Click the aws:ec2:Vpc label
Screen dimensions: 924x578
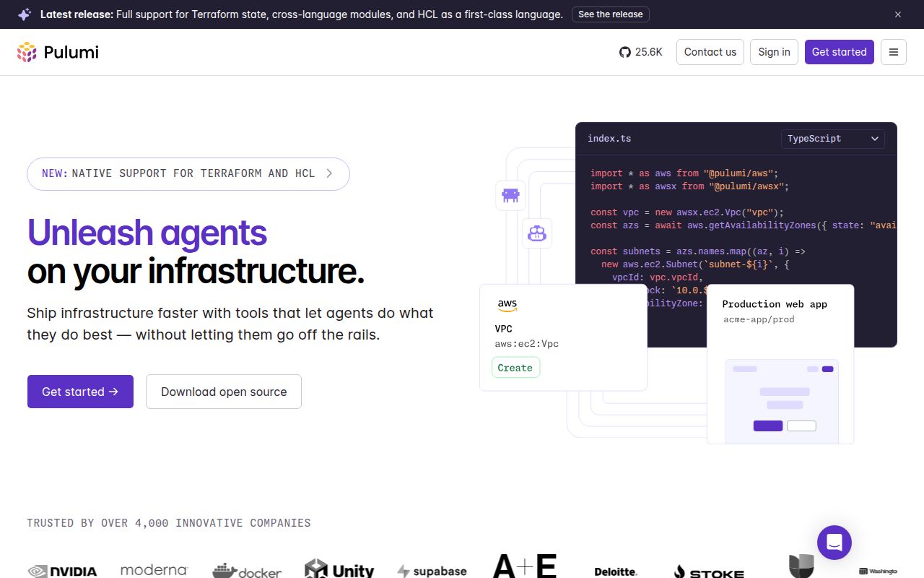pos(527,344)
